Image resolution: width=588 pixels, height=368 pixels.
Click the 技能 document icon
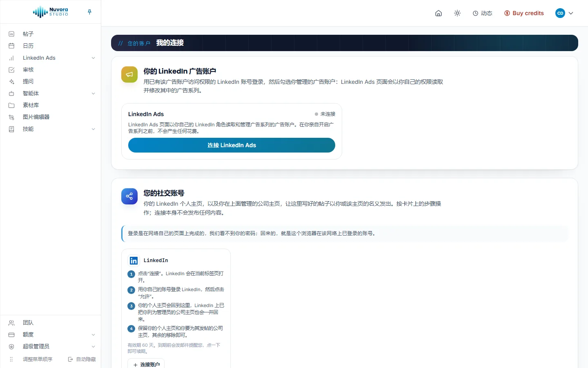pyautogui.click(x=11, y=129)
